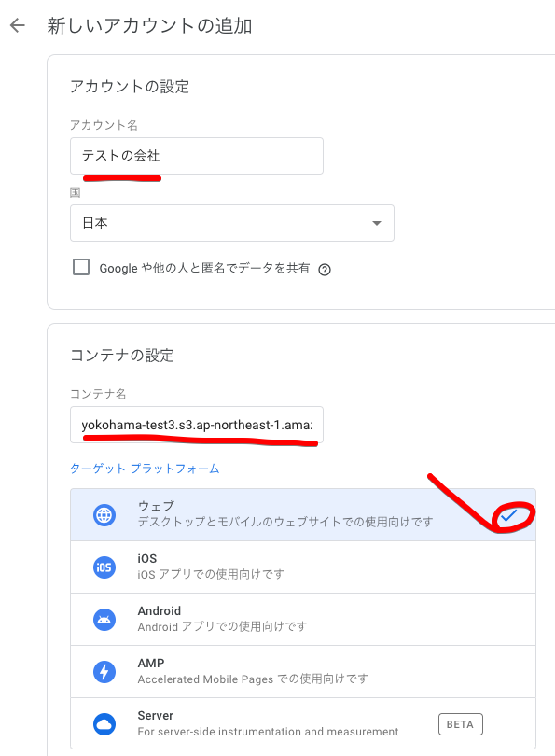Screen dimensions: 555x756
Task: Select AMP as the target platform
Action: pos(280,670)
